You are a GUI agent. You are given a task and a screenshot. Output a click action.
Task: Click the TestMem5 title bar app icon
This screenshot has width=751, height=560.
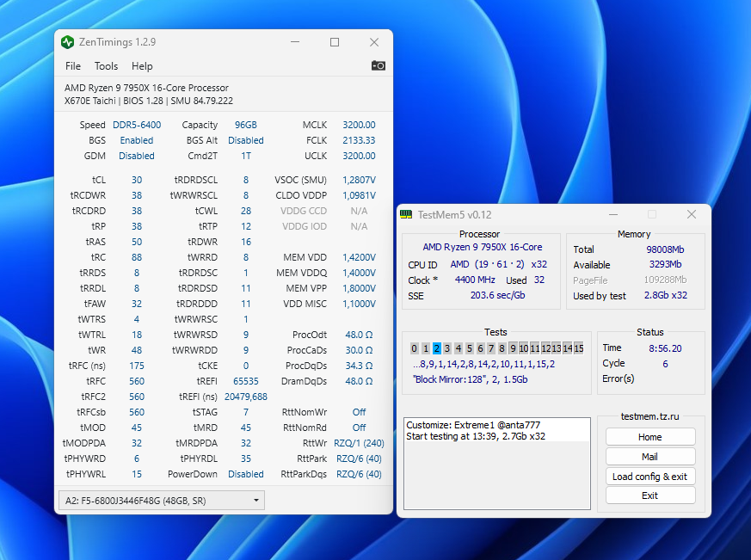pyautogui.click(x=406, y=214)
